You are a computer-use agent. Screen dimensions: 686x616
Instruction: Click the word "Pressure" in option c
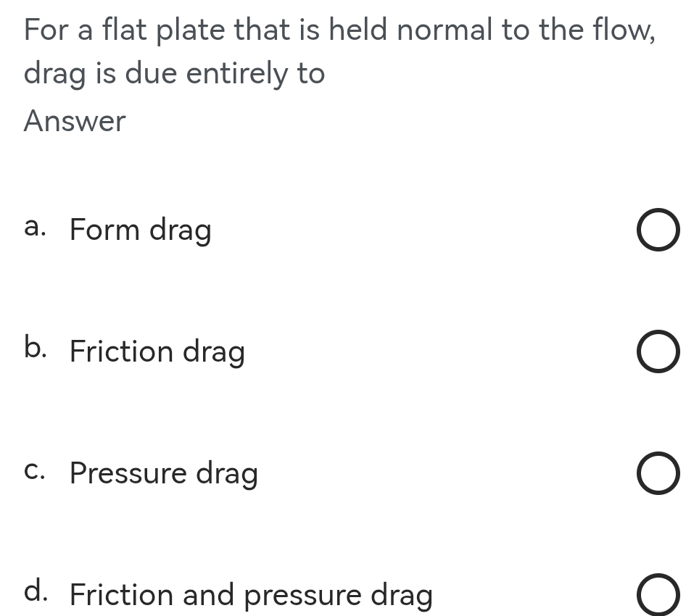(128, 474)
